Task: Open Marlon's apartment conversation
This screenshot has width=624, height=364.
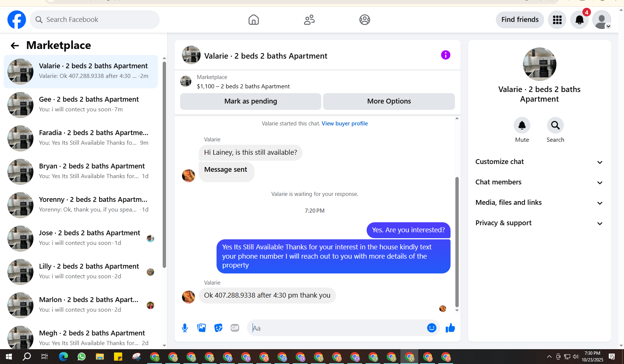Action: point(81,305)
